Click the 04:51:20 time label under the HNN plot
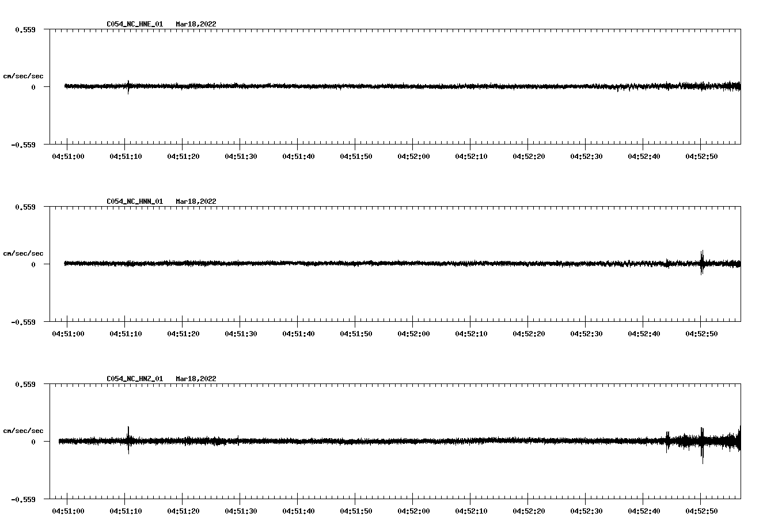The image size is (782, 532). 183,334
